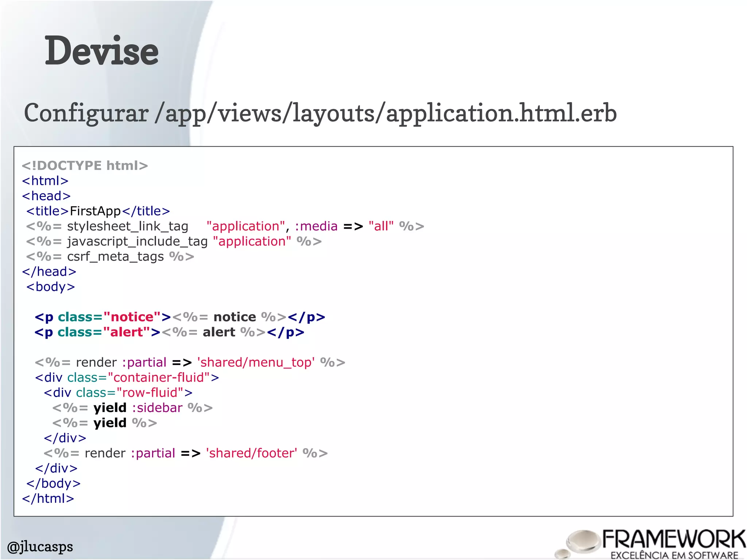Click the alert paragraph code line
747x560 pixels.
coord(169,332)
